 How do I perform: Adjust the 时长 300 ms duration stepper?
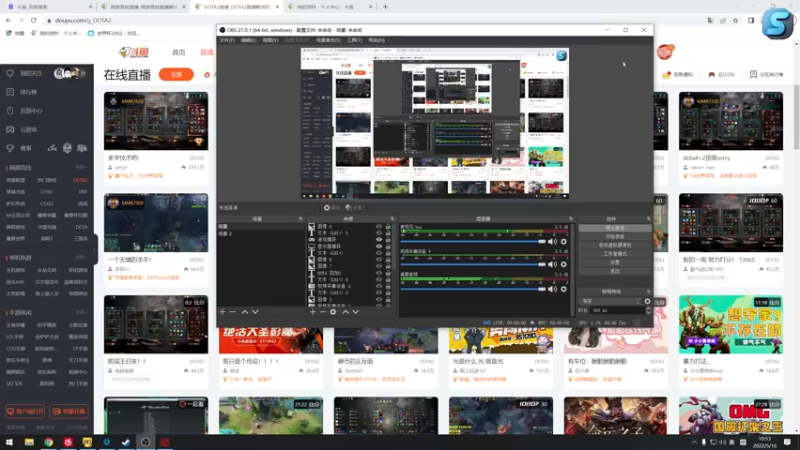click(x=648, y=310)
